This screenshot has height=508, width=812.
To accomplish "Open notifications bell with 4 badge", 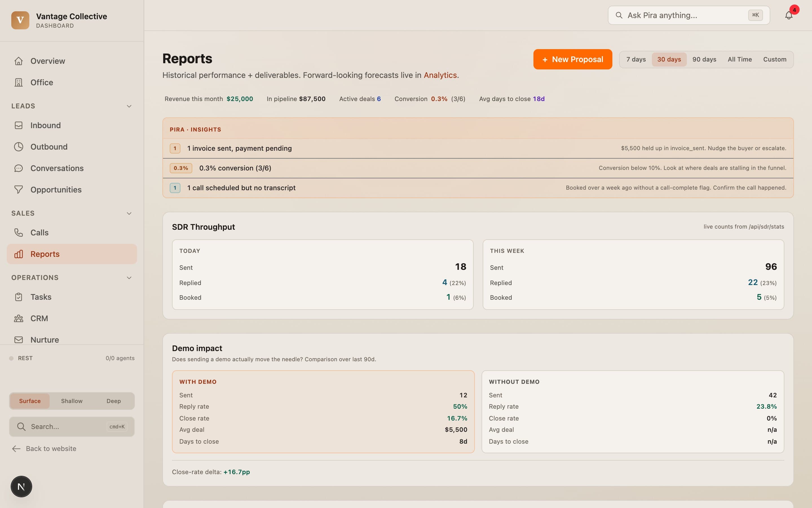I will tap(789, 15).
